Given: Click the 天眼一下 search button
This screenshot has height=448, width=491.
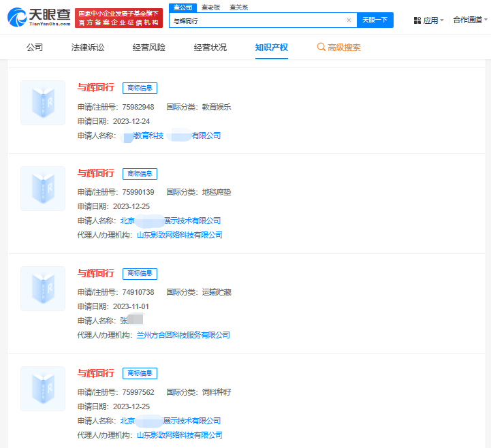Looking at the screenshot, I should tap(375, 20).
